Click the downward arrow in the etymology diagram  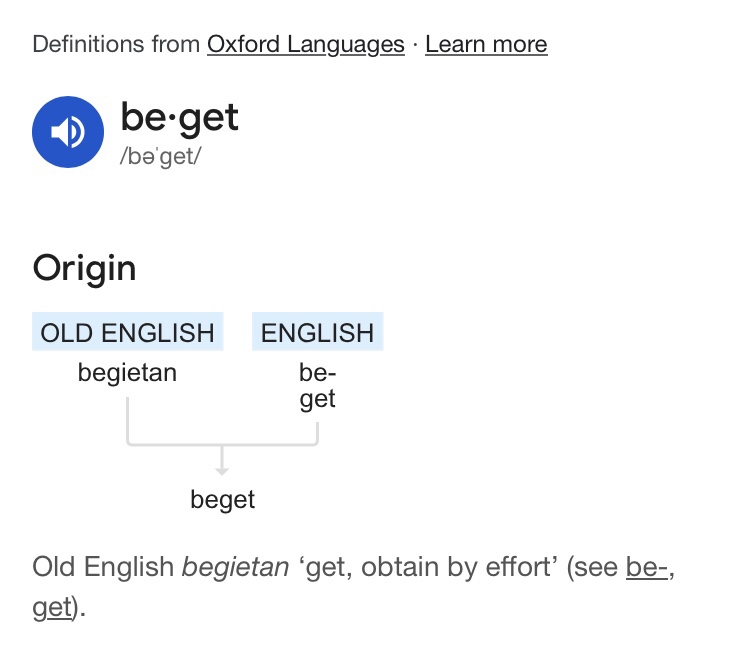click(x=222, y=460)
